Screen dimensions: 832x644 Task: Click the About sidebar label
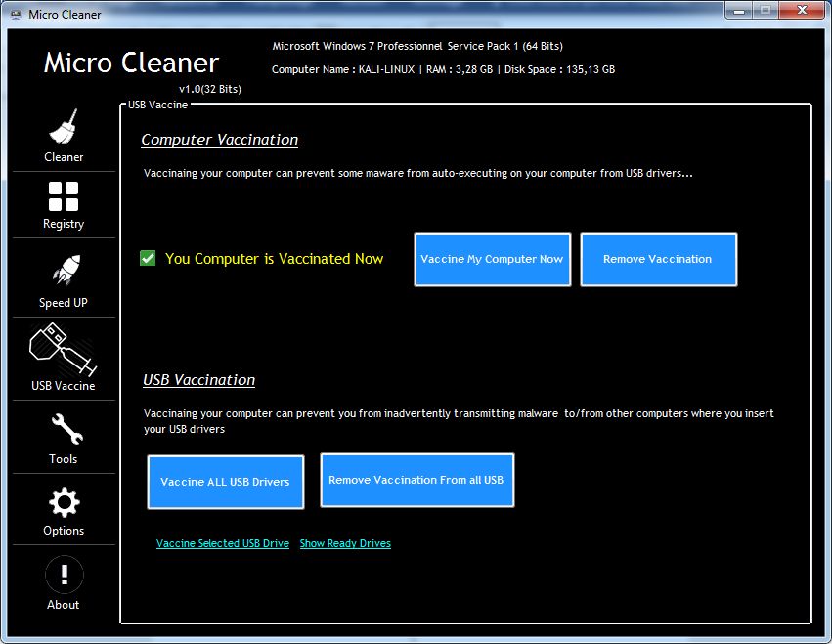(64, 605)
